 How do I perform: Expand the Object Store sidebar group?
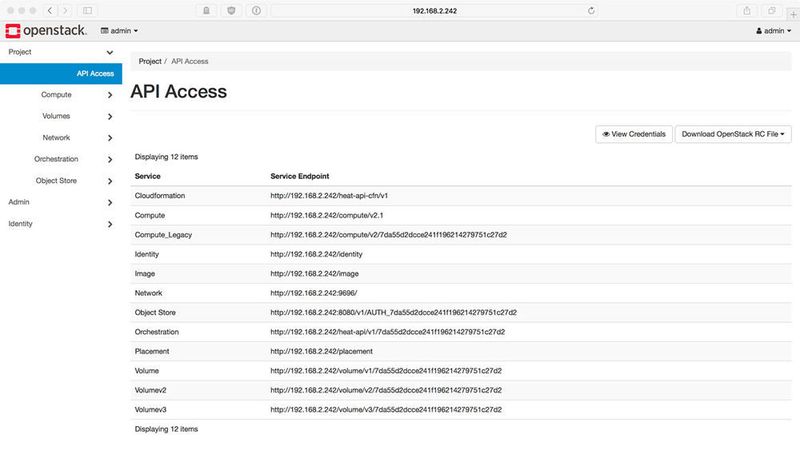click(61, 181)
